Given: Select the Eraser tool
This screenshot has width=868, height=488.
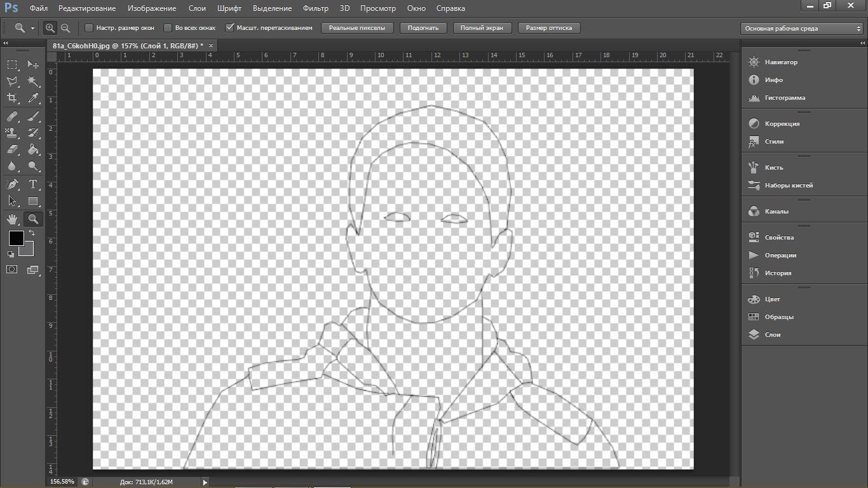Looking at the screenshot, I should coord(12,150).
